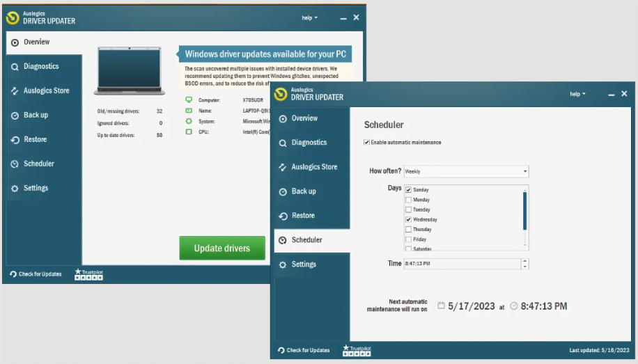This screenshot has width=638, height=364.
Task: Open help dropdown in back window title bar
Action: coord(309,18)
